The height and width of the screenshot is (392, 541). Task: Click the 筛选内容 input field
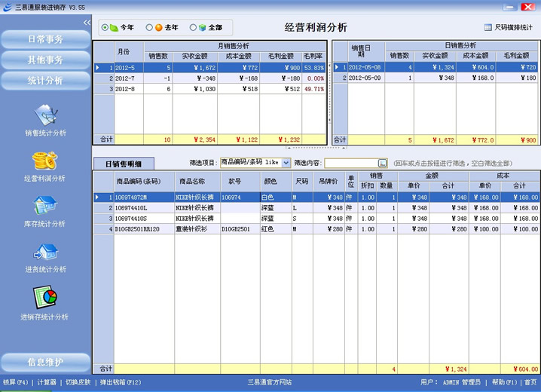[x=351, y=163]
